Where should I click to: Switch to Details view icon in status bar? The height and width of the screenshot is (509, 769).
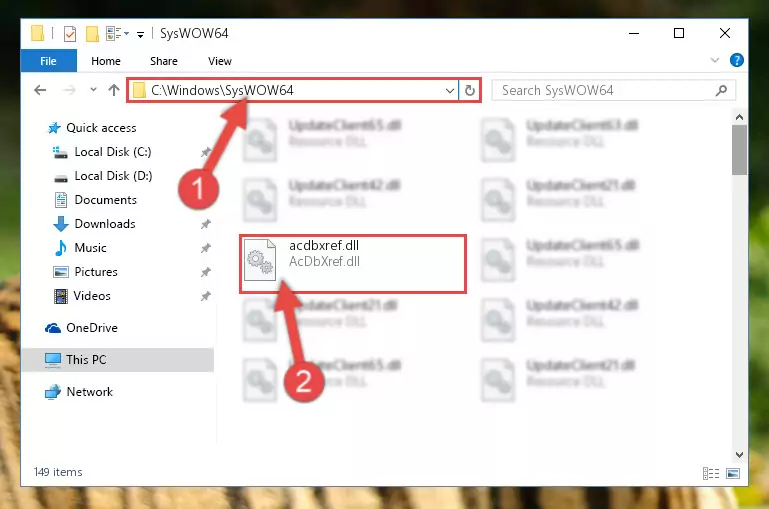point(711,473)
